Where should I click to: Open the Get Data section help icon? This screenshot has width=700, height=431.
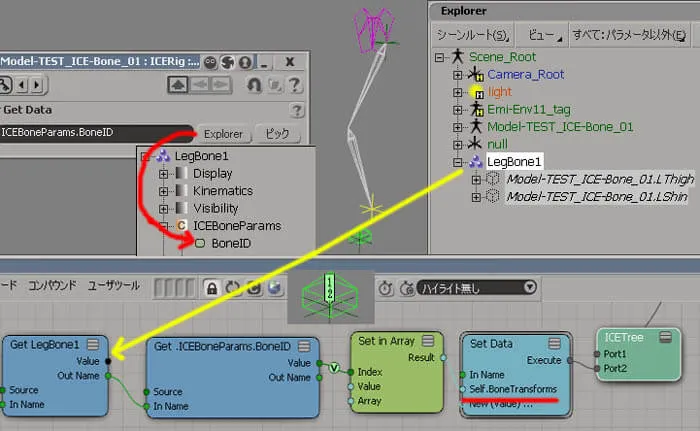(296, 110)
